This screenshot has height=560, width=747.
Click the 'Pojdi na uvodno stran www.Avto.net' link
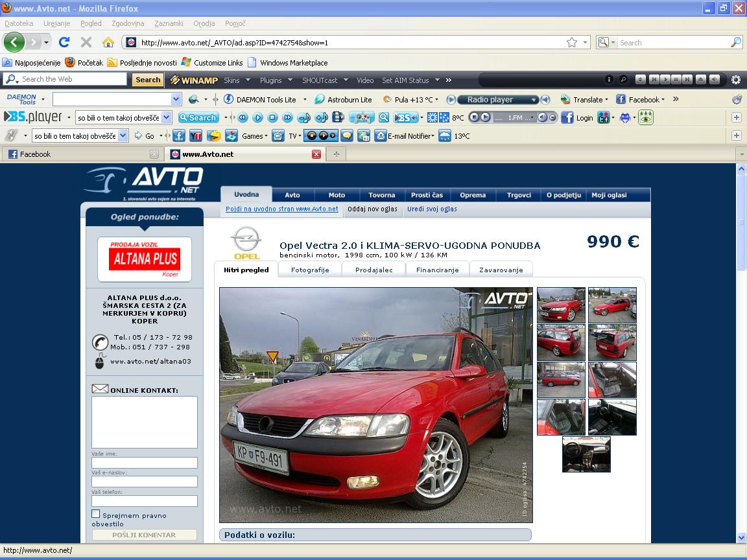[282, 209]
